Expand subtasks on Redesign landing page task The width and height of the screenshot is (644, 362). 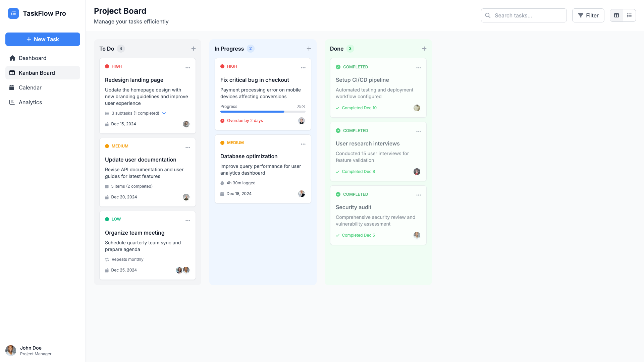pos(164,113)
